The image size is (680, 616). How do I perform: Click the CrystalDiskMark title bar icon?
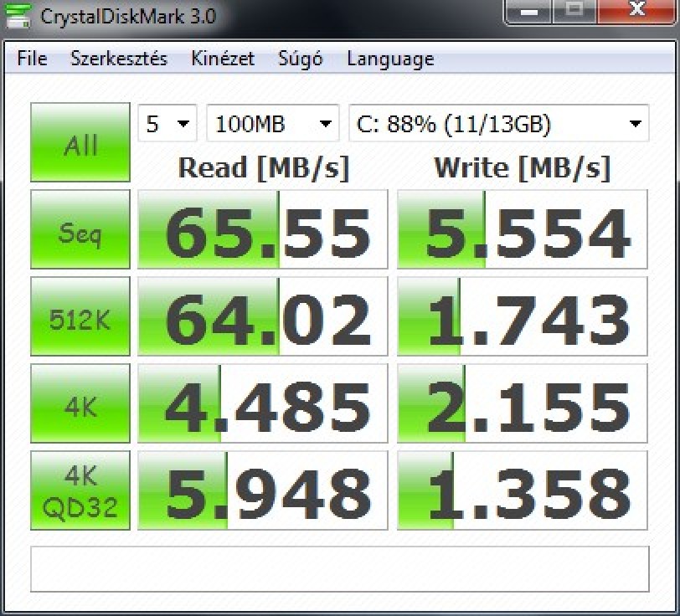click(x=13, y=16)
